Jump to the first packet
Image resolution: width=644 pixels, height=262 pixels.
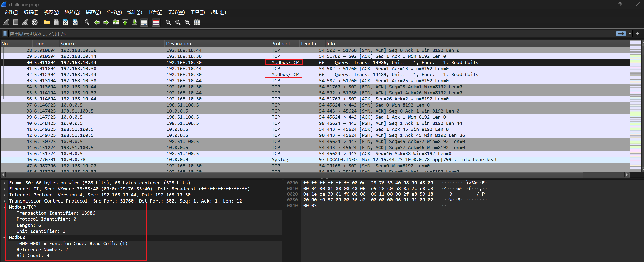point(125,23)
